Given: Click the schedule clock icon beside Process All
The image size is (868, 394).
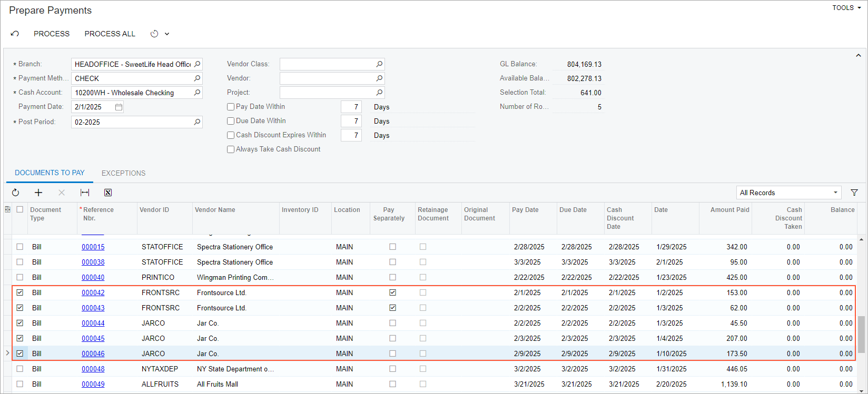Looking at the screenshot, I should (154, 34).
